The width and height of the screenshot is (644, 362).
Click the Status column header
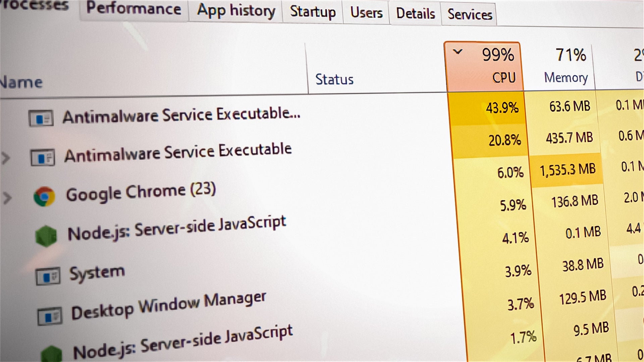pos(334,80)
